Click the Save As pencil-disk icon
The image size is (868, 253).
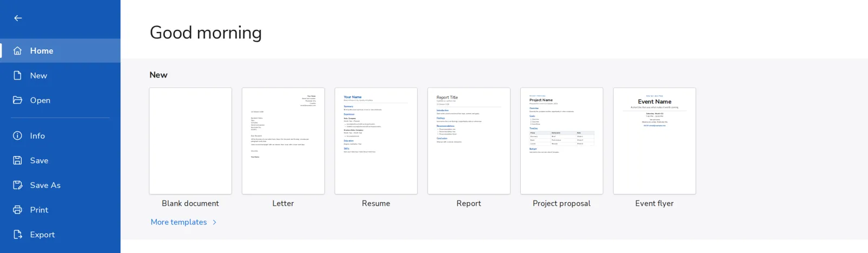[17, 185]
